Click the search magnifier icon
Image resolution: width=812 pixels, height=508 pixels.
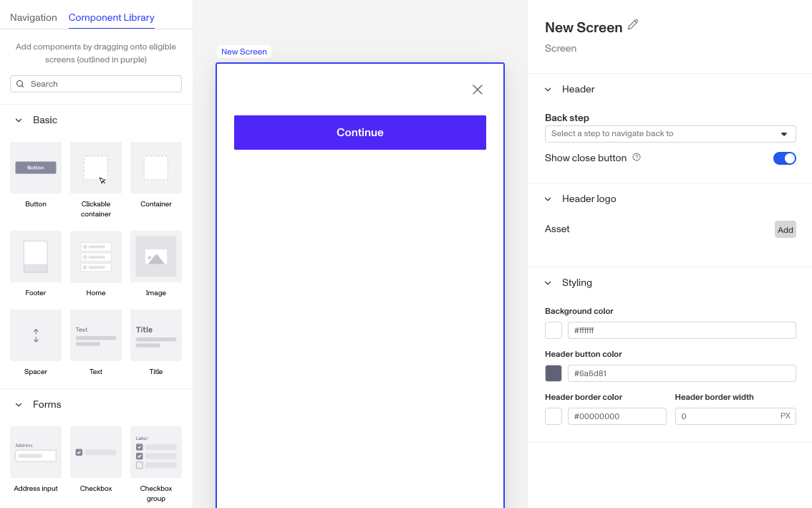tap(20, 84)
